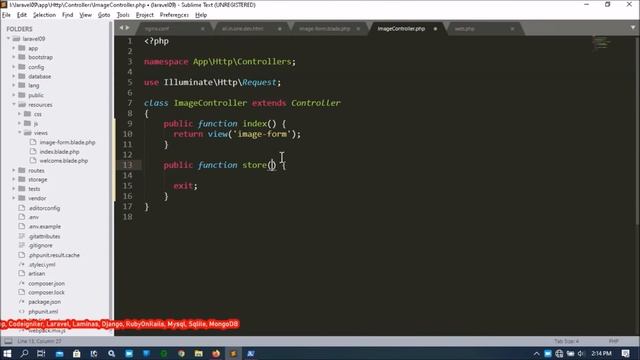Click line number 14 in gutter
The image size is (640, 360).
click(128, 176)
